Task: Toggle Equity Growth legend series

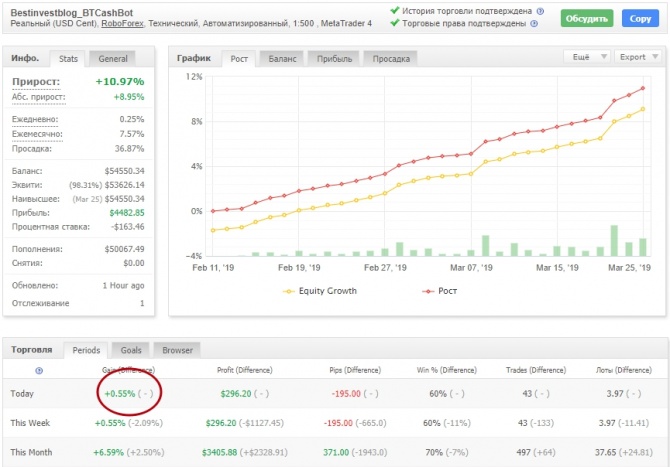Action: pyautogui.click(x=320, y=291)
